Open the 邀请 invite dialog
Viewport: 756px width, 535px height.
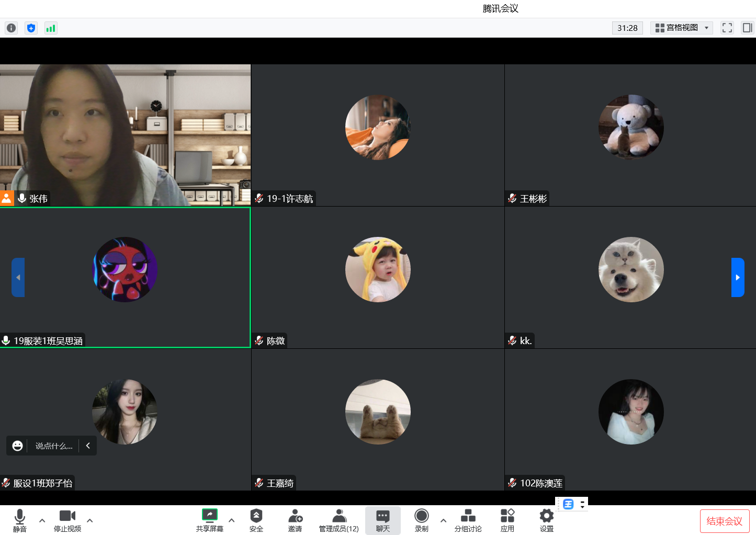295,520
